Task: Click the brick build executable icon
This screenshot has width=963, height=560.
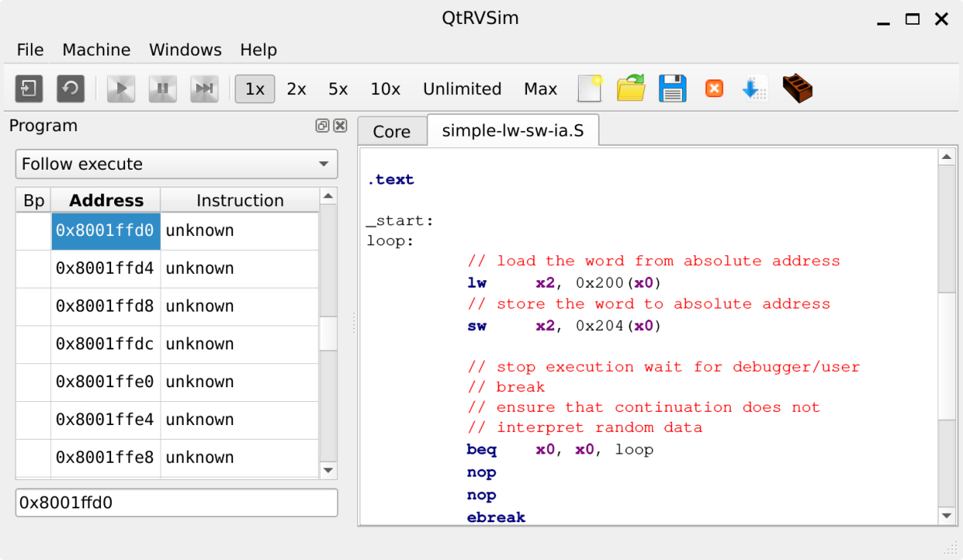Action: click(x=797, y=89)
